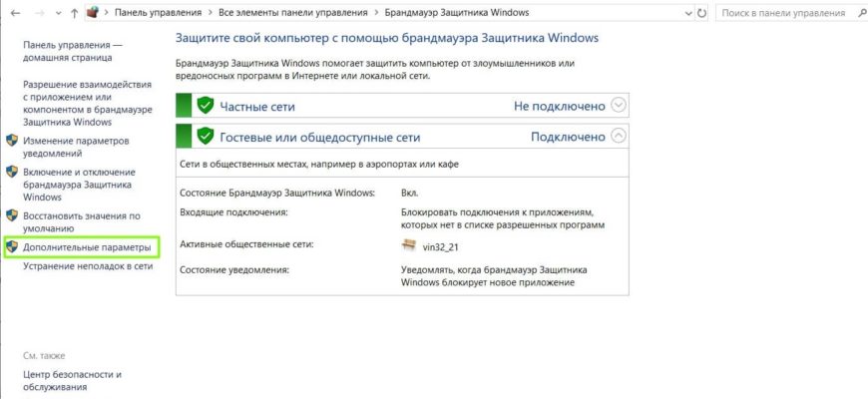868x399 pixels.
Task: Click the Control Panel icon in address bar
Action: (93, 12)
